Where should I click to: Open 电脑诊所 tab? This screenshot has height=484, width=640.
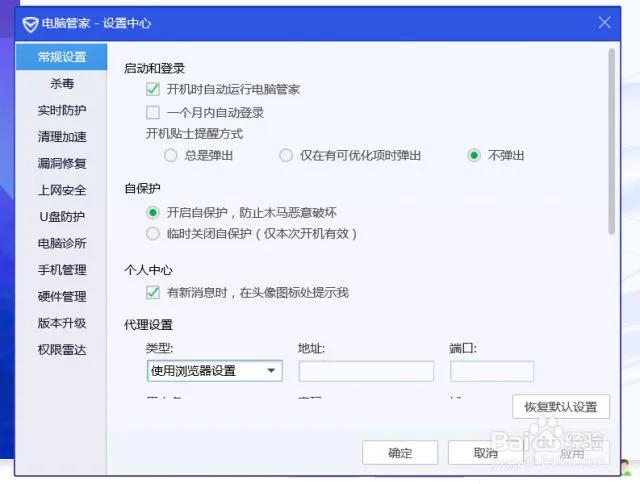click(x=62, y=243)
